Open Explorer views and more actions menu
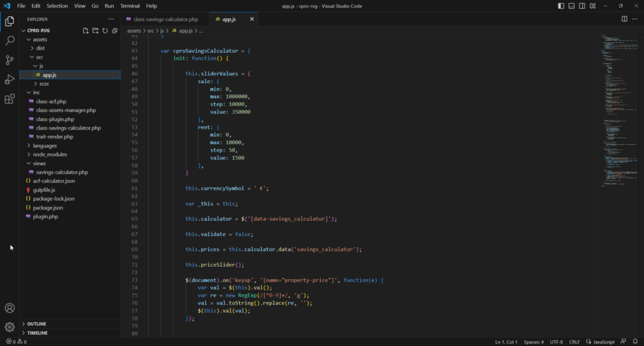644x346 pixels. pyautogui.click(x=111, y=19)
